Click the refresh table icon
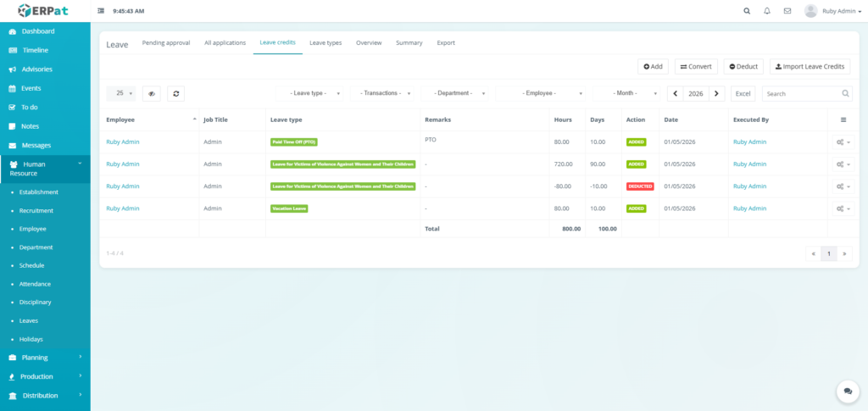 pyautogui.click(x=175, y=94)
